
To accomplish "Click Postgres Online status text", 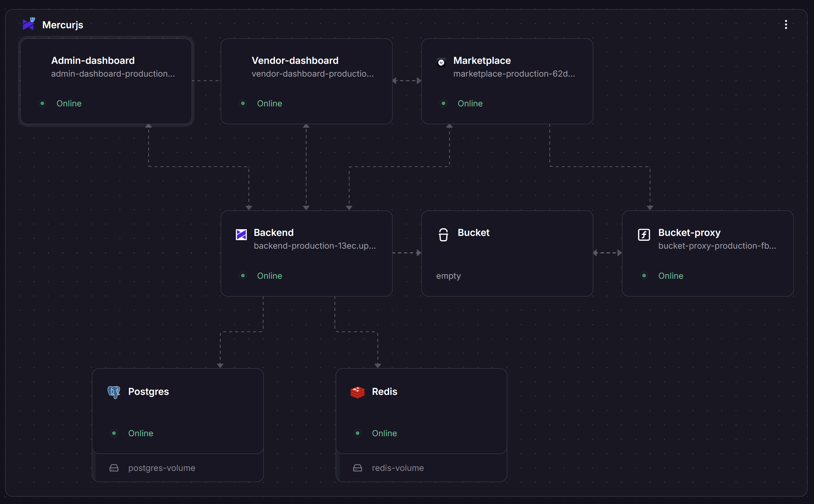I will (x=141, y=433).
